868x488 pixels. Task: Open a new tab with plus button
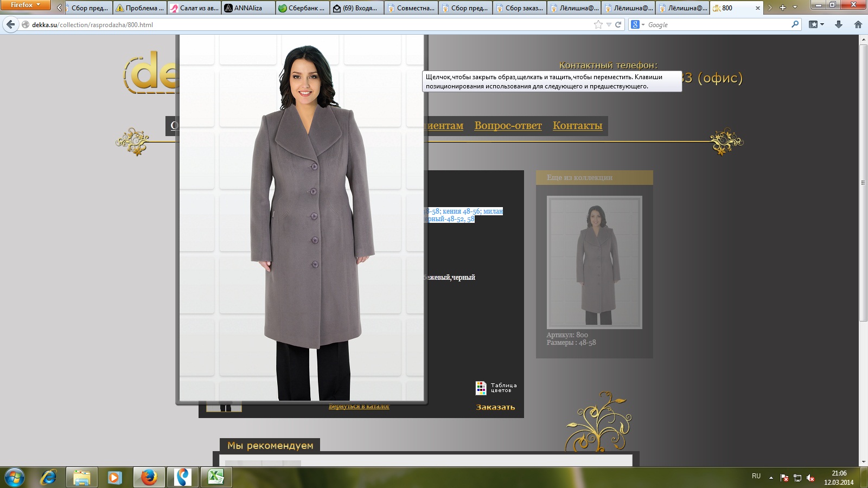[x=782, y=8]
